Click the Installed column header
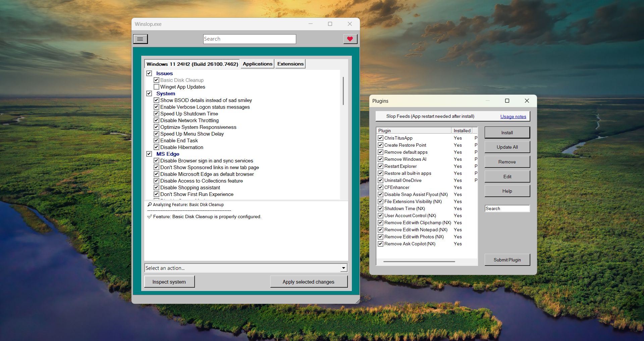644x341 pixels. point(462,131)
